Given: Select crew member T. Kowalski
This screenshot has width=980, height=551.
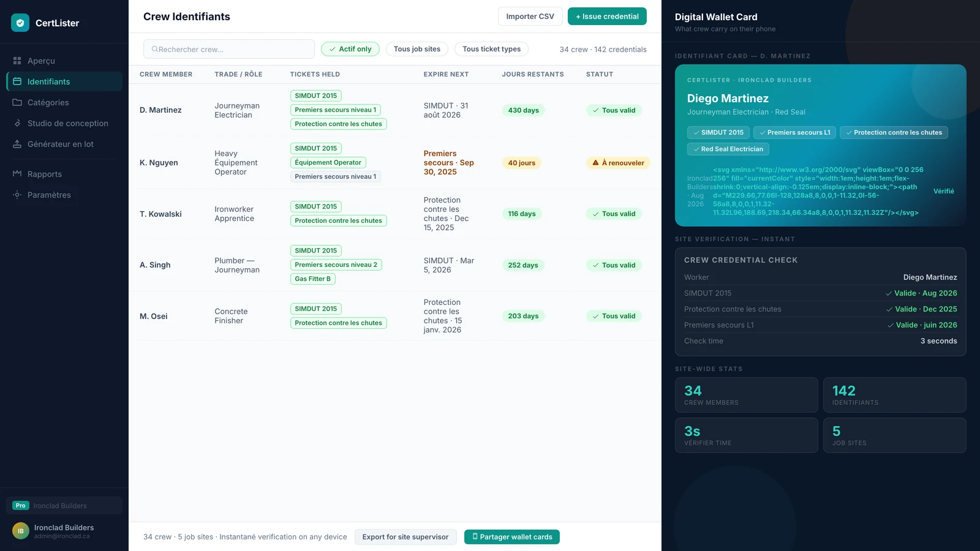Looking at the screenshot, I should (160, 214).
